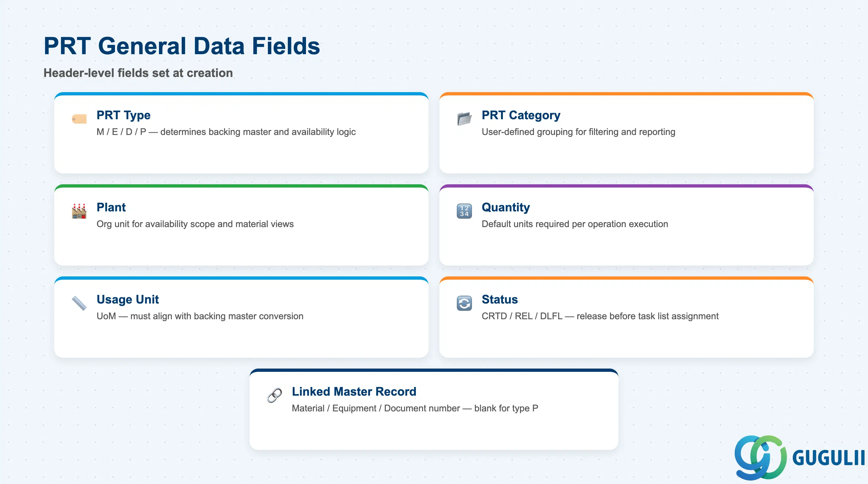Click the factory icon beside Plant
This screenshot has height=484, width=868.
coord(79,211)
